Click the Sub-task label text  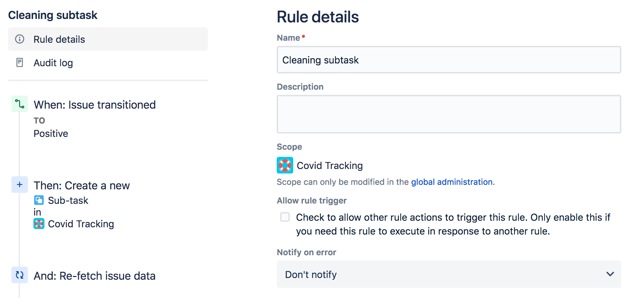(x=68, y=200)
